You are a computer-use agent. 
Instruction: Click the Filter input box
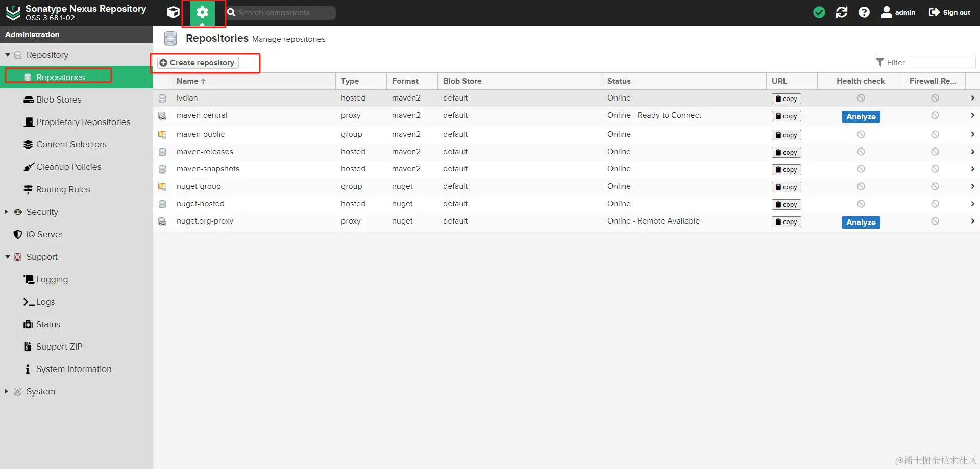(924, 63)
